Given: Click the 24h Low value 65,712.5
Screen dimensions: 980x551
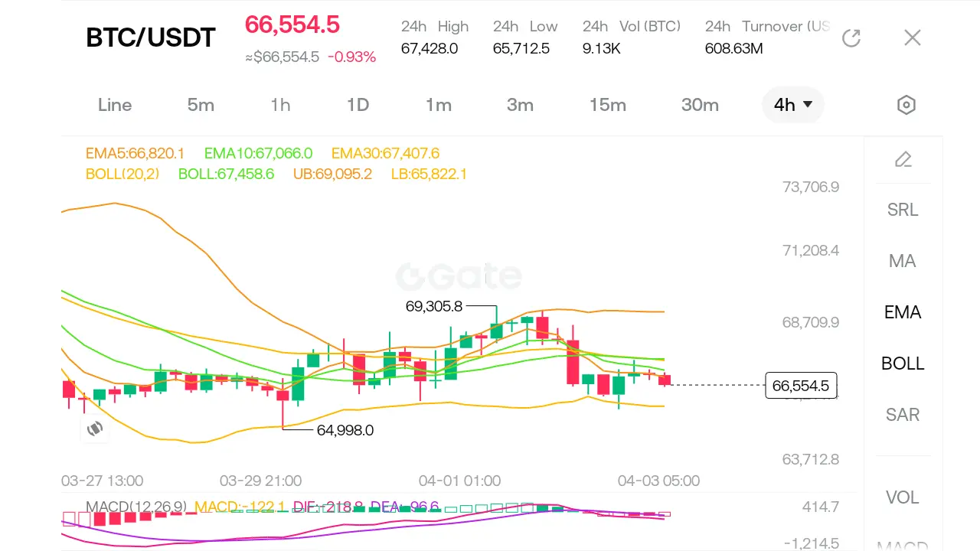Looking at the screenshot, I should (x=521, y=49).
